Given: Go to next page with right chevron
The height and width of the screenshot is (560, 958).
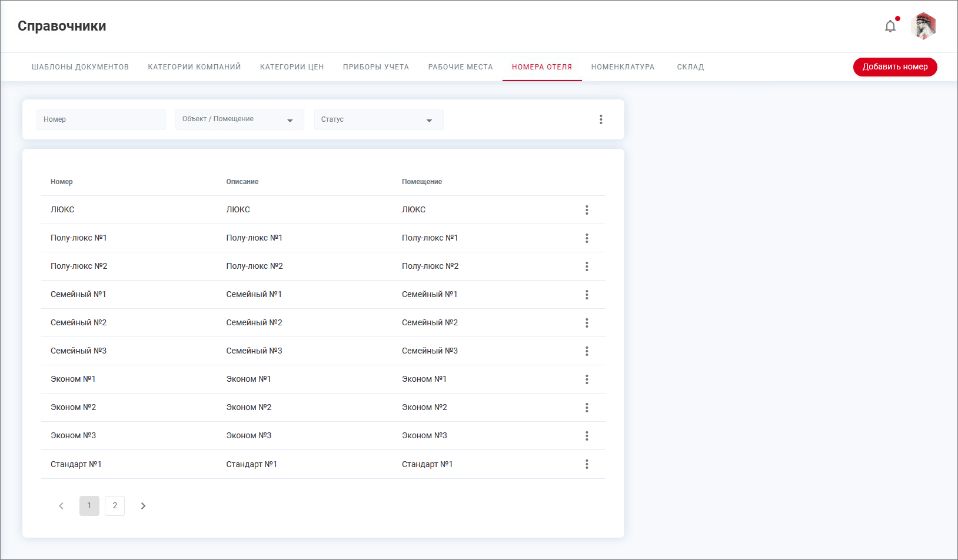Looking at the screenshot, I should 143,506.
